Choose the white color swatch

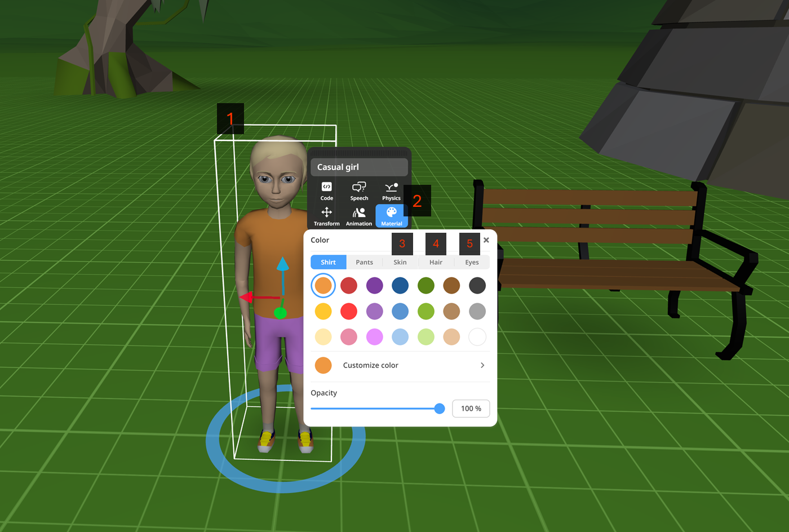tap(477, 337)
